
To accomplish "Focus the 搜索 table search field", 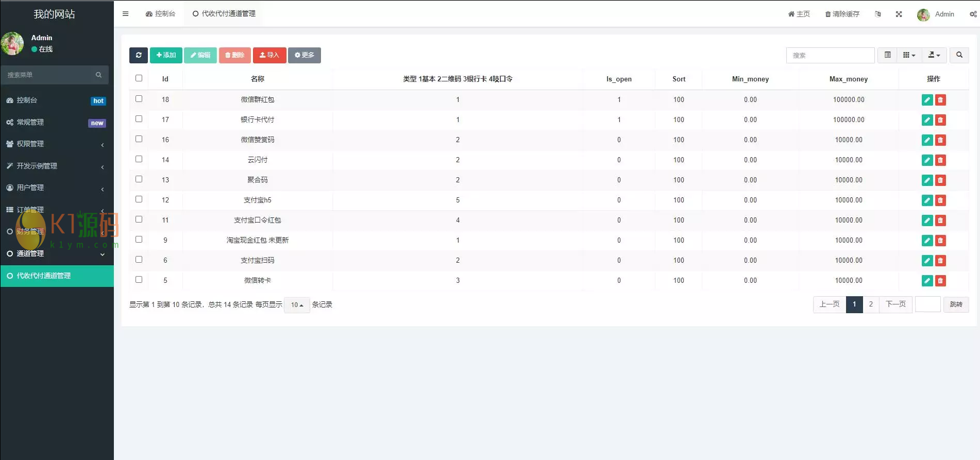I will point(830,55).
